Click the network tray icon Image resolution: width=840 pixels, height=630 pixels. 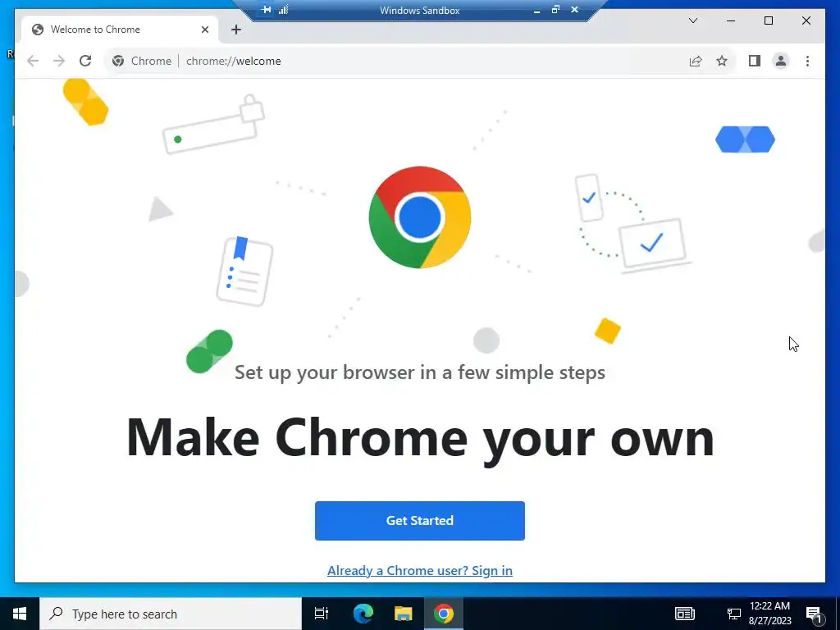733,614
